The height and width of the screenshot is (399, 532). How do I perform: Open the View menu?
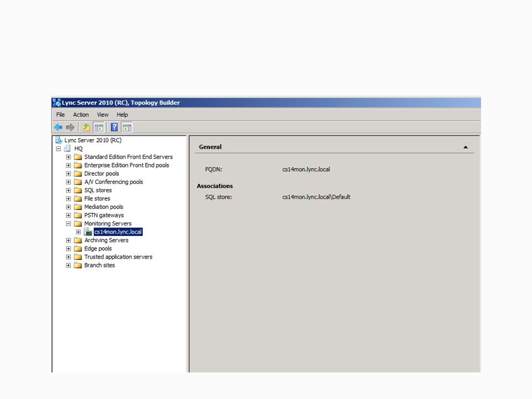[103, 115]
